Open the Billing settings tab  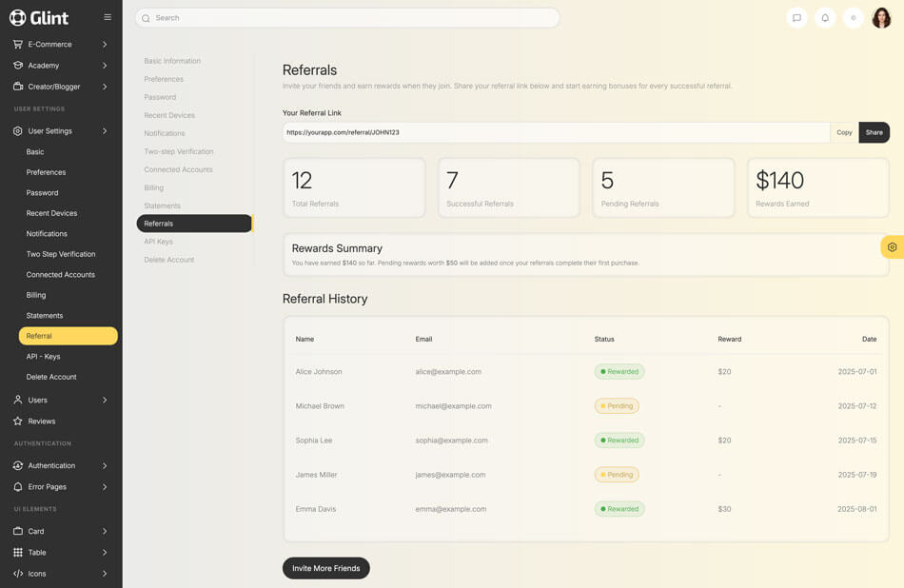tap(153, 187)
